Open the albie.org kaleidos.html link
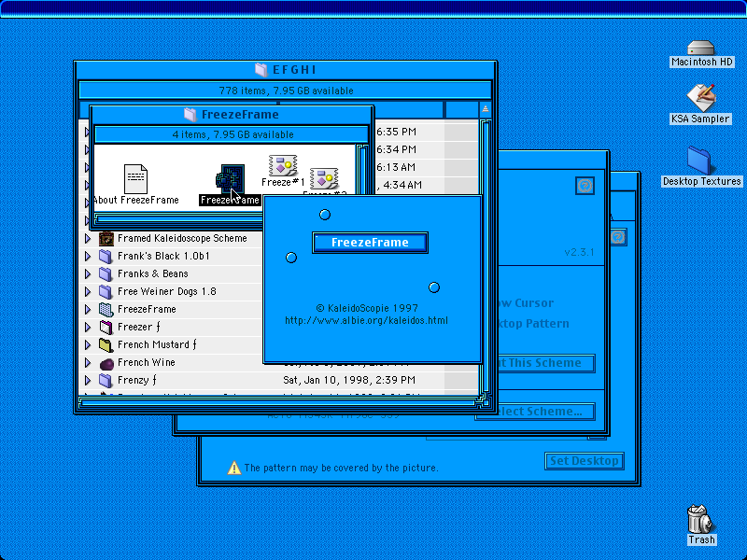This screenshot has height=560, width=747. (x=366, y=320)
